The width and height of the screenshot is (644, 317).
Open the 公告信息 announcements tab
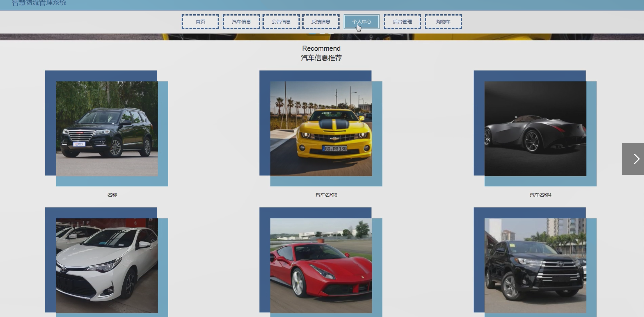pos(281,22)
